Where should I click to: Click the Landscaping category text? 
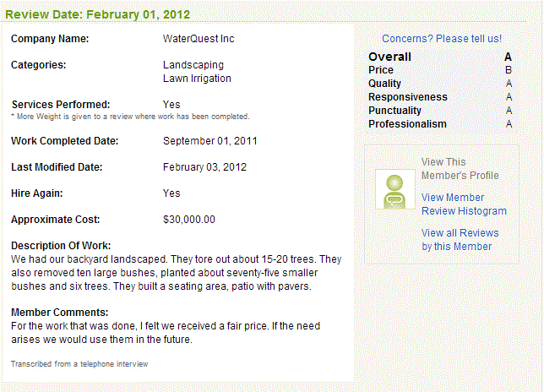pos(193,65)
